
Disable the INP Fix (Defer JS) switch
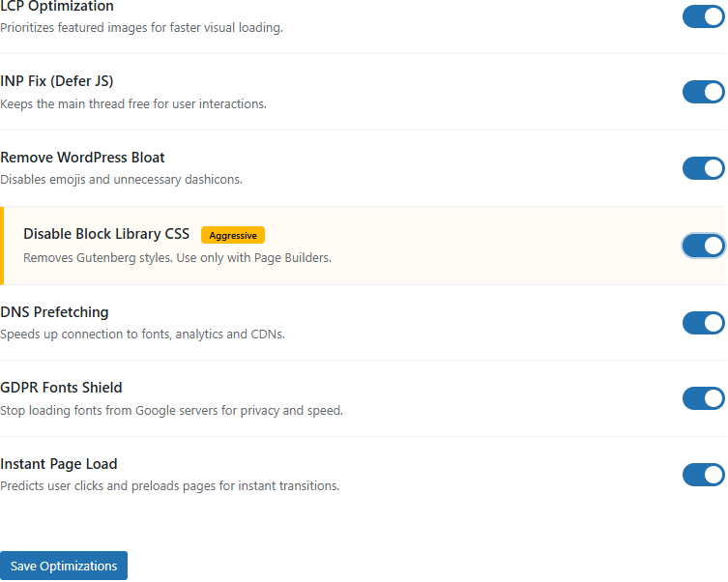704,92
